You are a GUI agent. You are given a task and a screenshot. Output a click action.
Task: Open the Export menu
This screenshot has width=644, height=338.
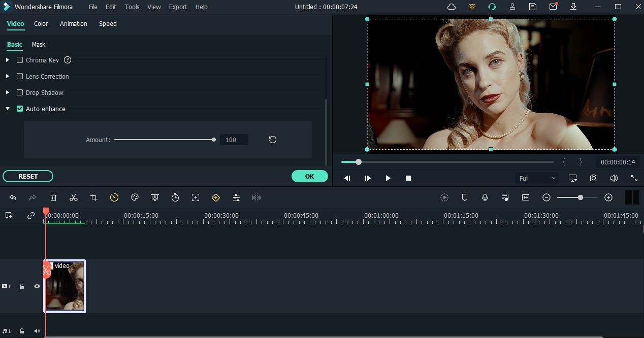178,7
